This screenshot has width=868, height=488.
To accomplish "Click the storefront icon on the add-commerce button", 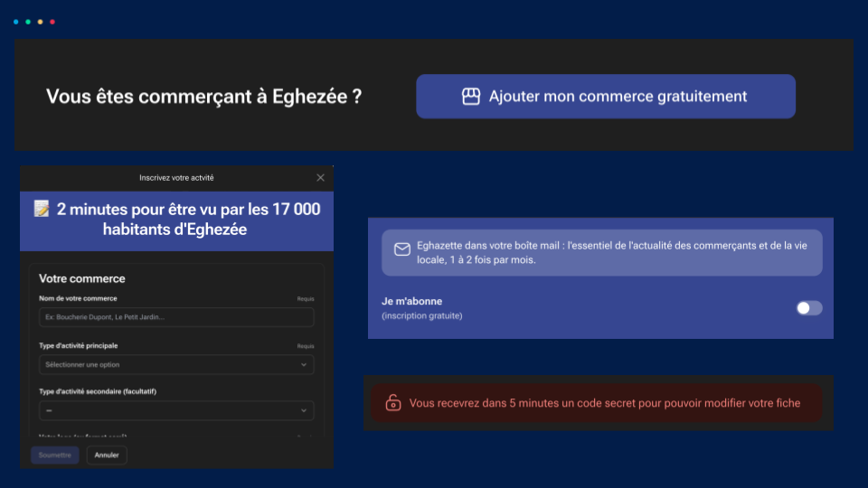I will click(470, 97).
